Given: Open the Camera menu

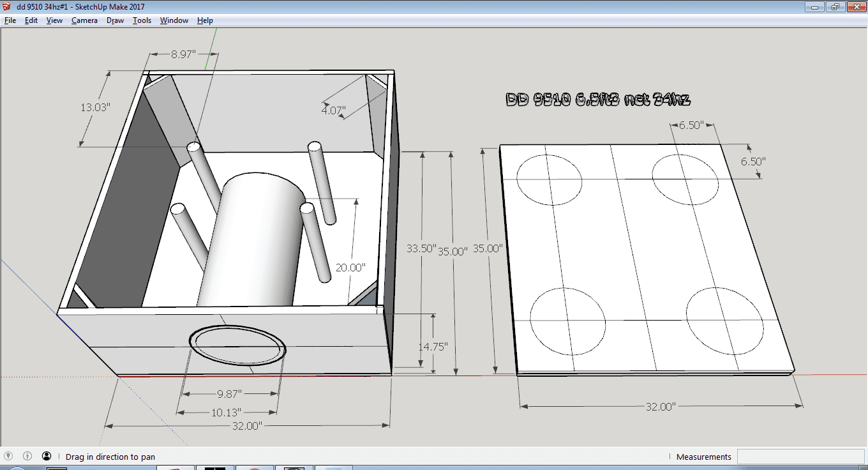Looking at the screenshot, I should pyautogui.click(x=84, y=20).
